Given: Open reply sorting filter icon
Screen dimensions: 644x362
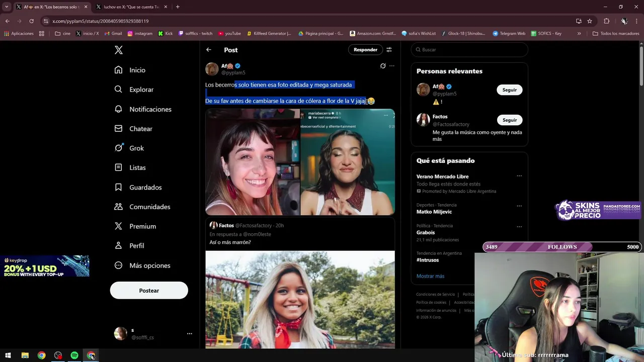Looking at the screenshot, I should tap(389, 50).
